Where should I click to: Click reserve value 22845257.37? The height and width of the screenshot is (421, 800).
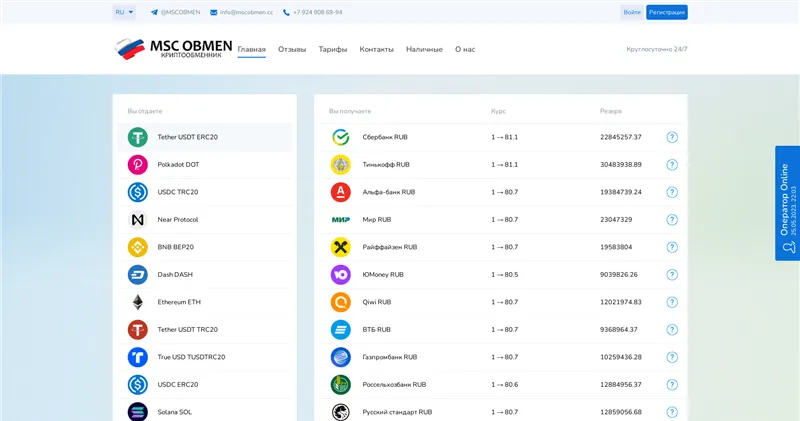620,137
